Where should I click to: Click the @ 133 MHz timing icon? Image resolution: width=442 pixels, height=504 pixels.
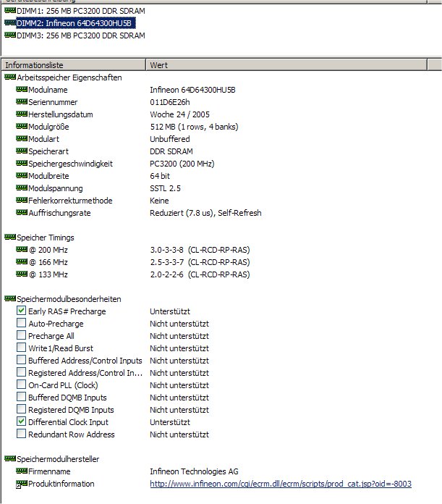[22, 274]
